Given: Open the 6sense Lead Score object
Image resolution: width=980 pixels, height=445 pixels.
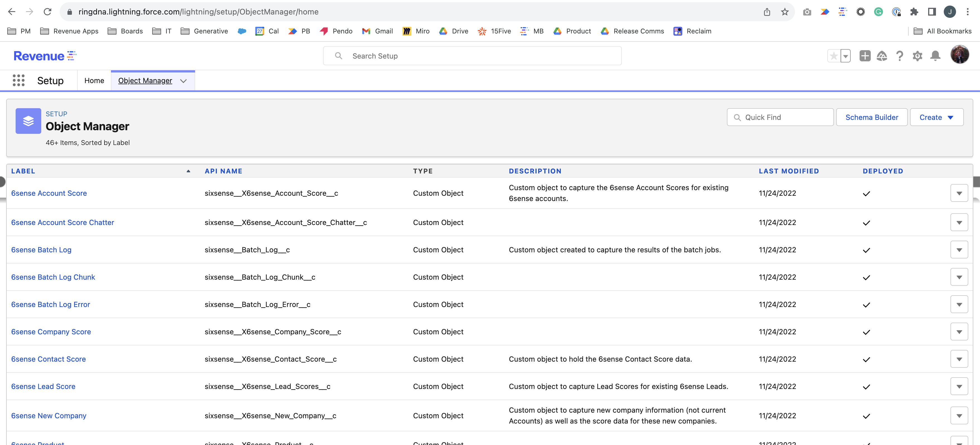Looking at the screenshot, I should click(x=43, y=387).
